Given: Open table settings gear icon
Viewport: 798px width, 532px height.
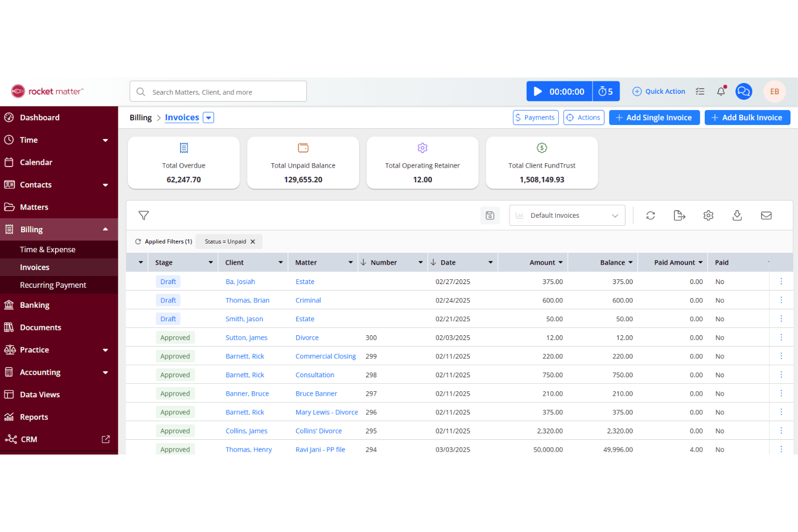Looking at the screenshot, I should pyautogui.click(x=708, y=216).
